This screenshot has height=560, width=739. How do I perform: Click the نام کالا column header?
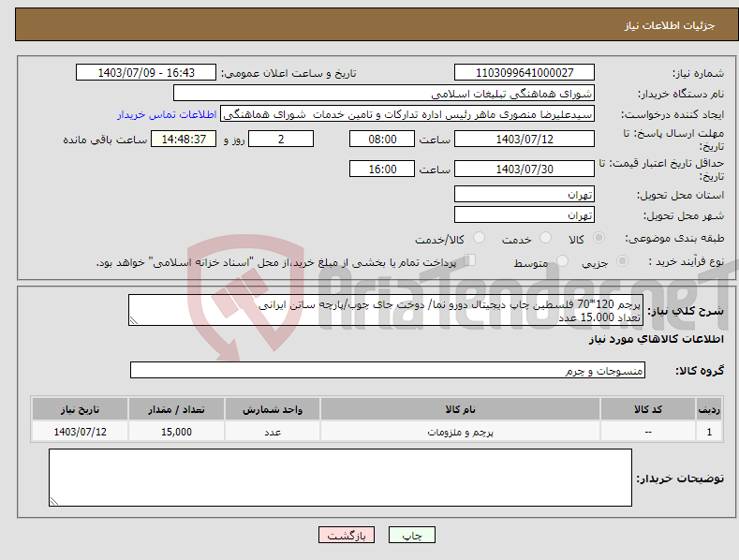(x=460, y=409)
